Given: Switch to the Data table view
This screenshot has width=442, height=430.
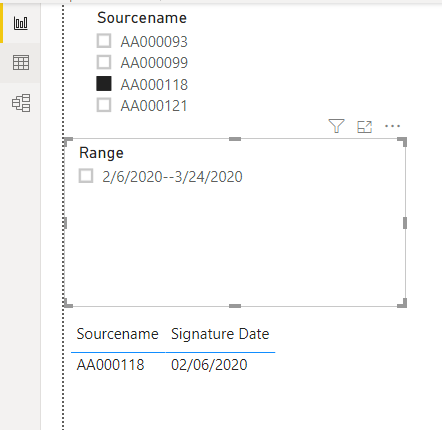Looking at the screenshot, I should point(21,62).
